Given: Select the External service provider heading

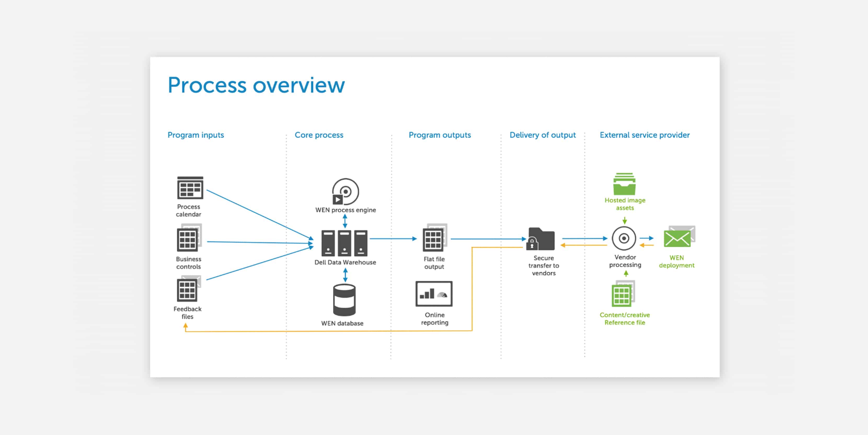Looking at the screenshot, I should click(x=644, y=135).
